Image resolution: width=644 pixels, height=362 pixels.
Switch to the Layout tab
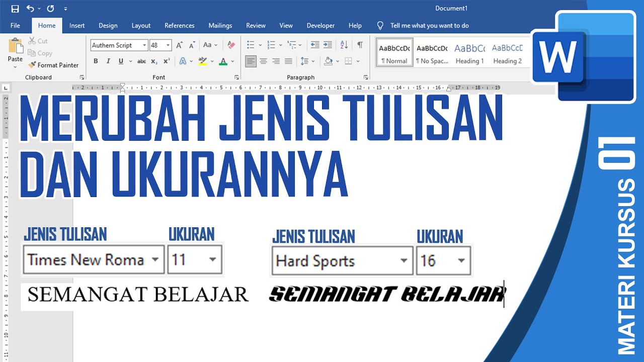point(141,26)
